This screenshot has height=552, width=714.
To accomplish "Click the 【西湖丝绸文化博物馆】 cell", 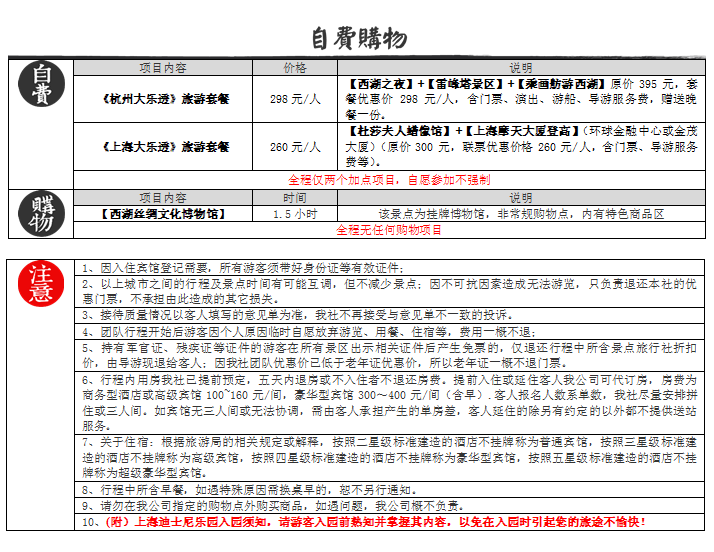I will 163,214.
